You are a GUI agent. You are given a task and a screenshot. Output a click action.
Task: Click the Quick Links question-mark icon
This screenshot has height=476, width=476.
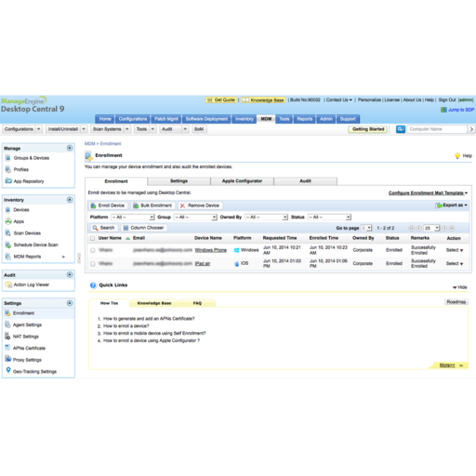(x=93, y=285)
